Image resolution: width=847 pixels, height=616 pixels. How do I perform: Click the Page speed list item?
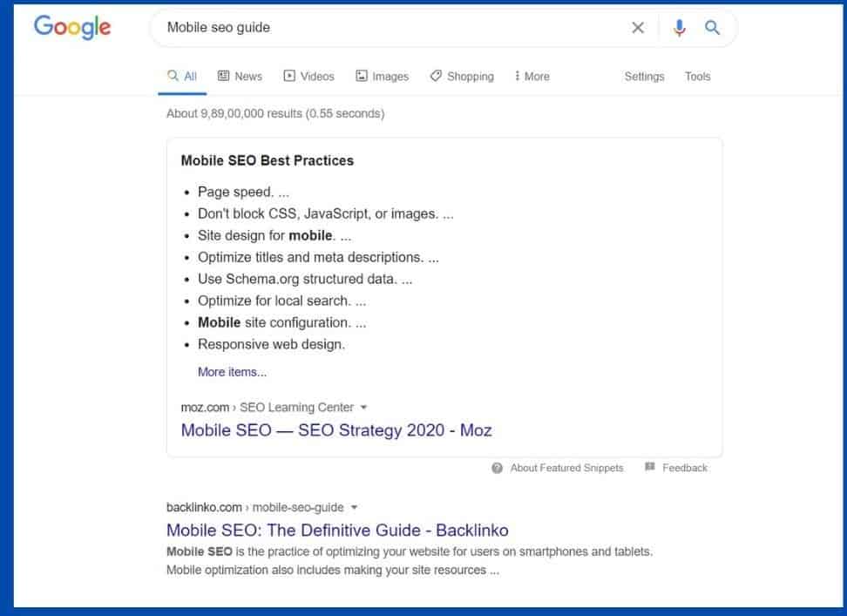point(244,193)
